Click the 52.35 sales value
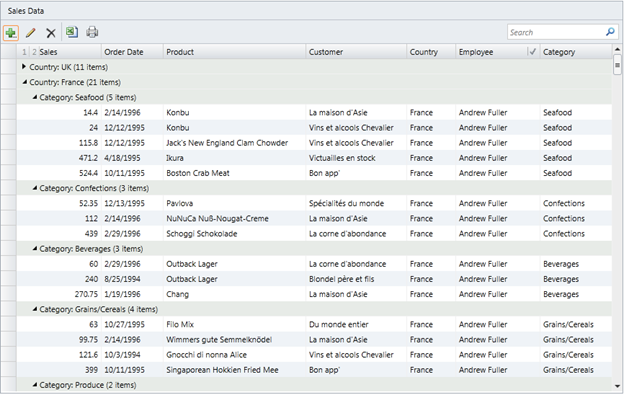The image size is (624, 395). coord(88,203)
